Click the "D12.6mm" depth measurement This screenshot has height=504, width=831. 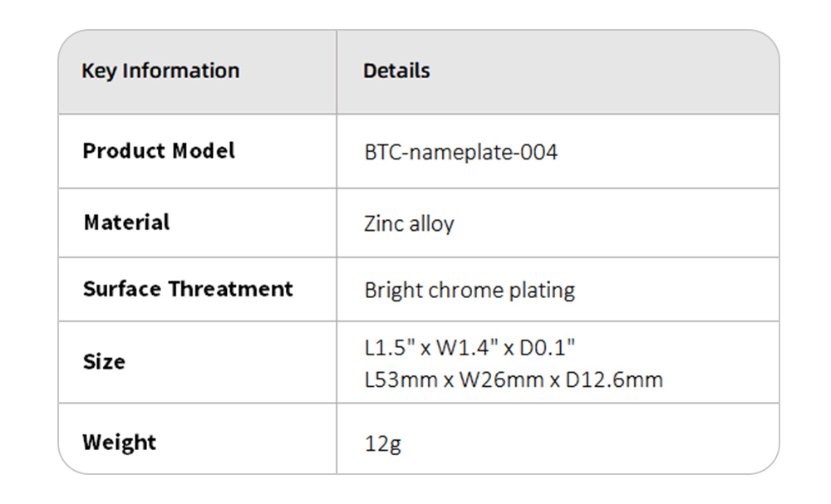coord(615,380)
